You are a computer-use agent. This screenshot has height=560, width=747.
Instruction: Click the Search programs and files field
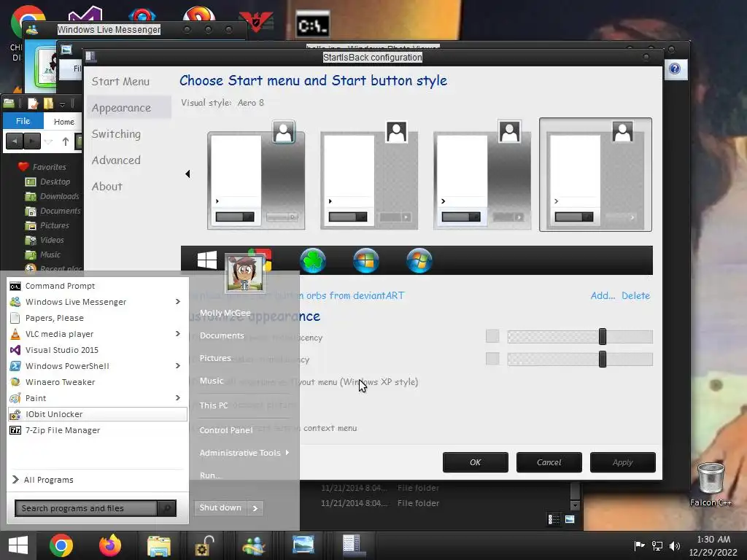coord(86,508)
